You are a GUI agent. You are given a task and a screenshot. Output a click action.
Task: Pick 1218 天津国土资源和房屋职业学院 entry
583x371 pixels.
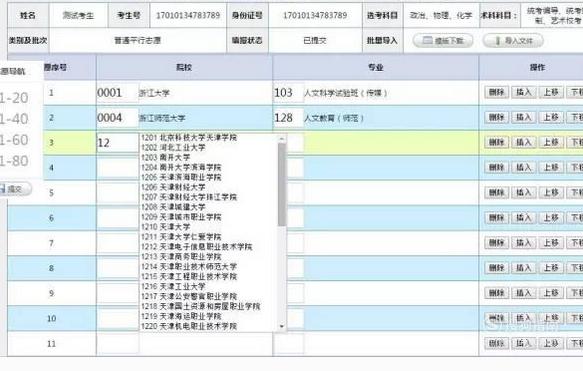201,306
